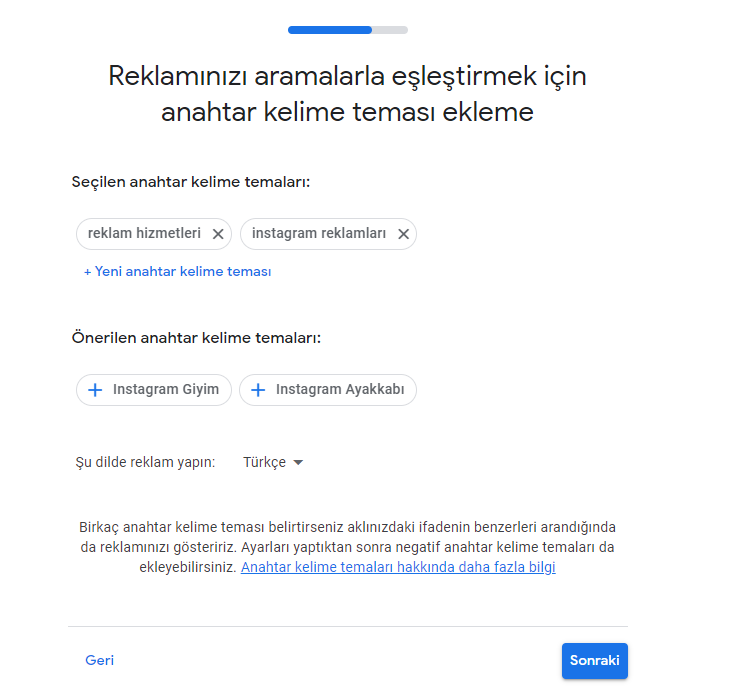
Task: Click the X on 'instagram reklamları' chip
Action: [403, 234]
